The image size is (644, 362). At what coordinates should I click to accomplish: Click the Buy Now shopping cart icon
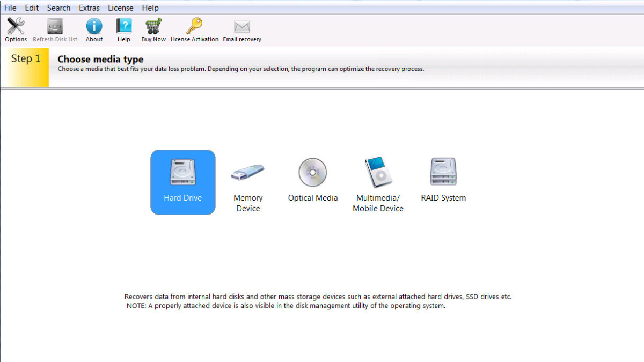pos(153,27)
